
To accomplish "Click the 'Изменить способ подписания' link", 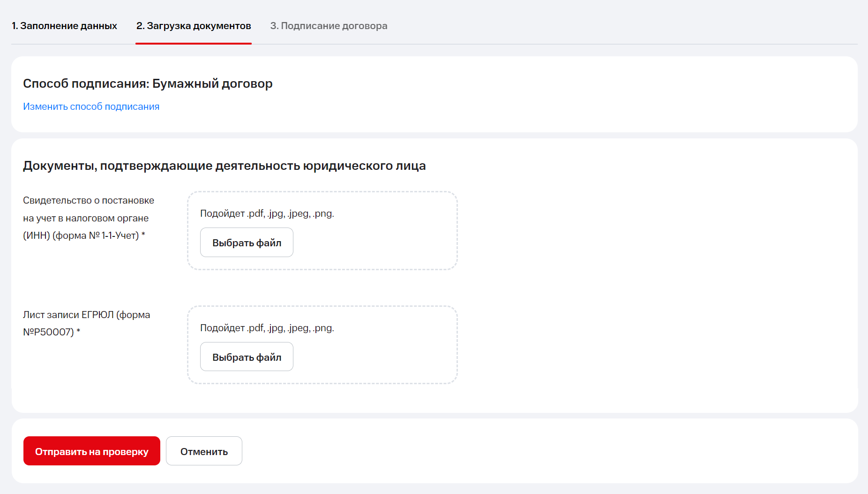I will (91, 106).
